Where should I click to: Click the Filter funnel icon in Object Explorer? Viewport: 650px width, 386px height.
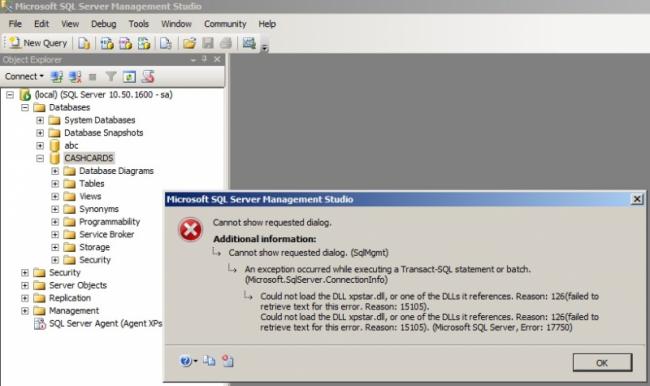click(x=111, y=77)
